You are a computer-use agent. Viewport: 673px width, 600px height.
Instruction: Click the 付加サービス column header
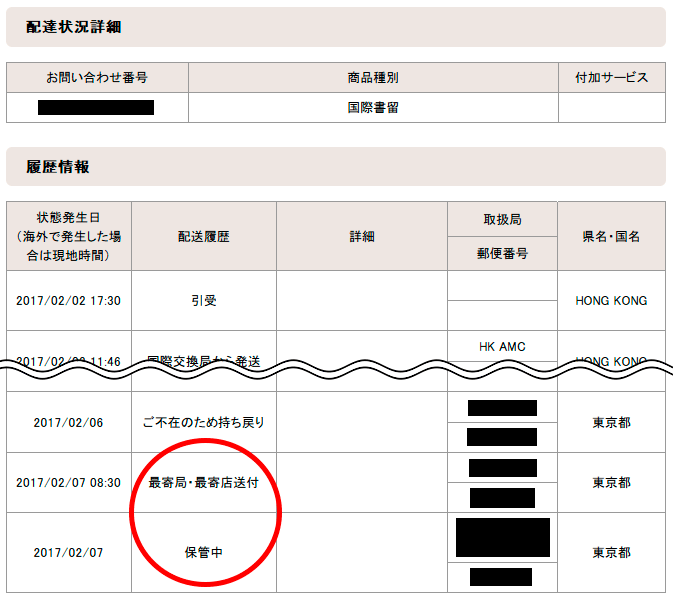611,78
